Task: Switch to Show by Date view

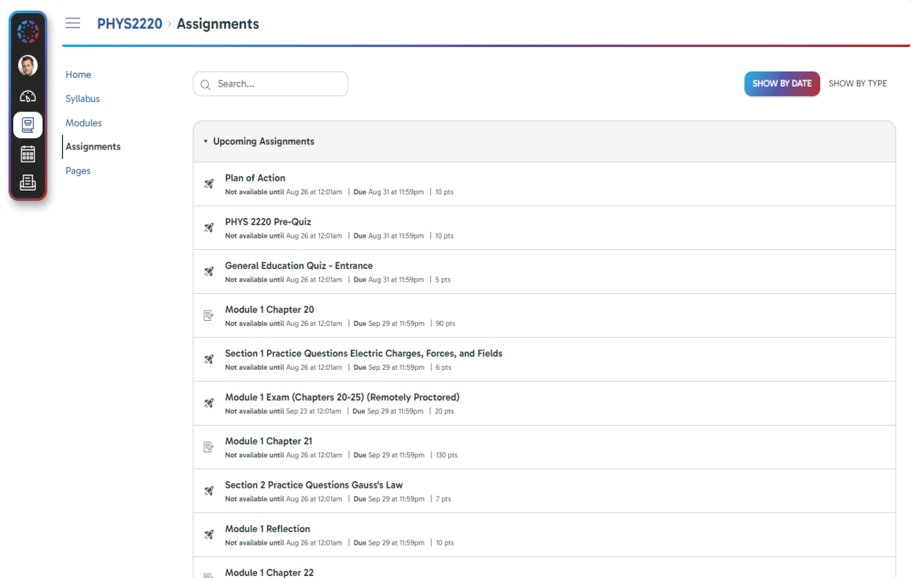Action: [x=782, y=84]
